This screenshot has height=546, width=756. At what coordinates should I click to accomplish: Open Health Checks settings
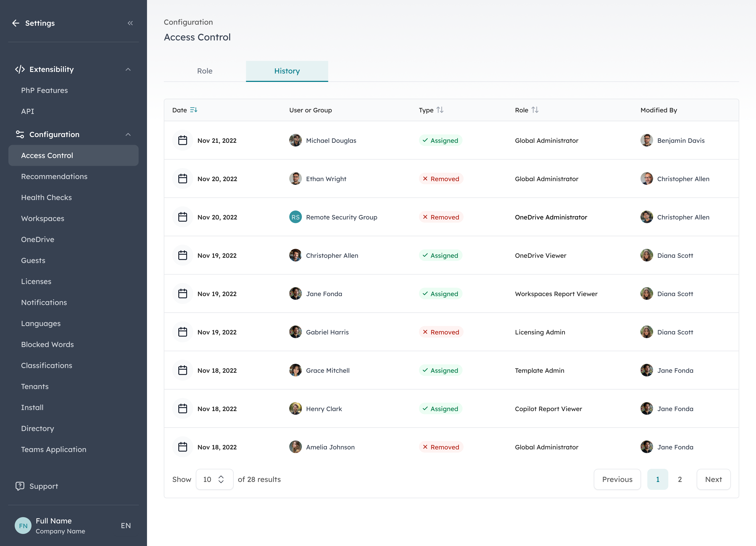pos(46,197)
